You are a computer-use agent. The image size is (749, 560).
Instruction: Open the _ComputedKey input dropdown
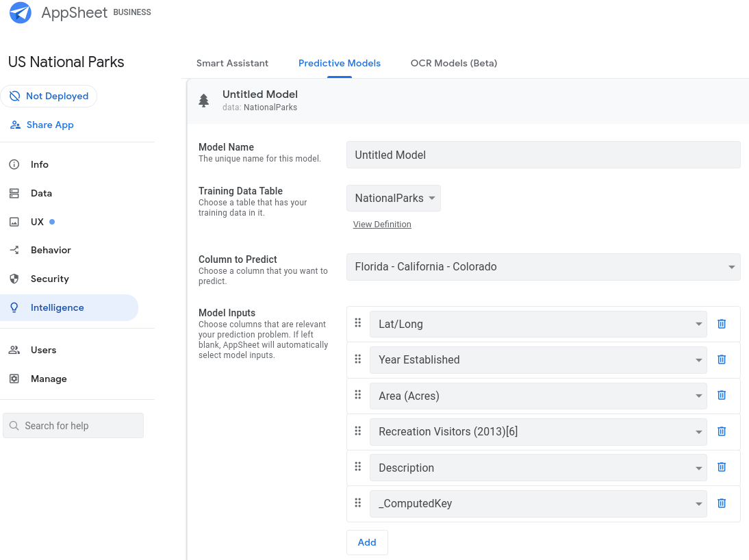[538, 504]
